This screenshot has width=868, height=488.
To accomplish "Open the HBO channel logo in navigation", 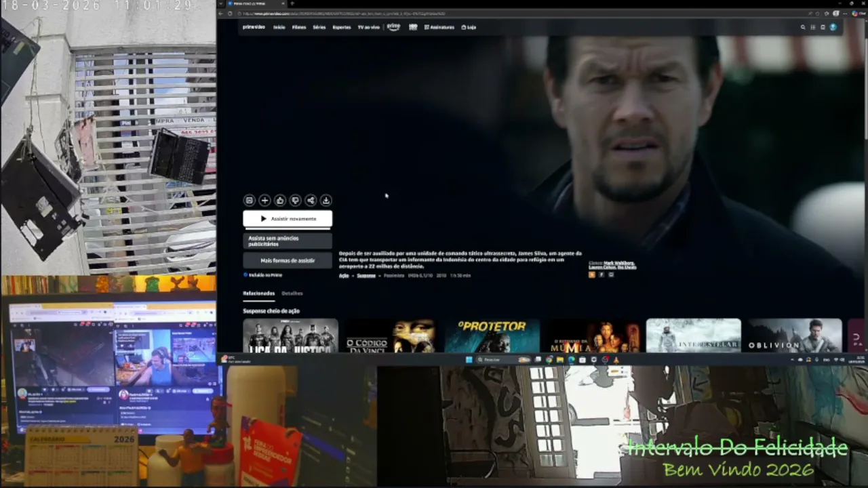I will point(413,27).
